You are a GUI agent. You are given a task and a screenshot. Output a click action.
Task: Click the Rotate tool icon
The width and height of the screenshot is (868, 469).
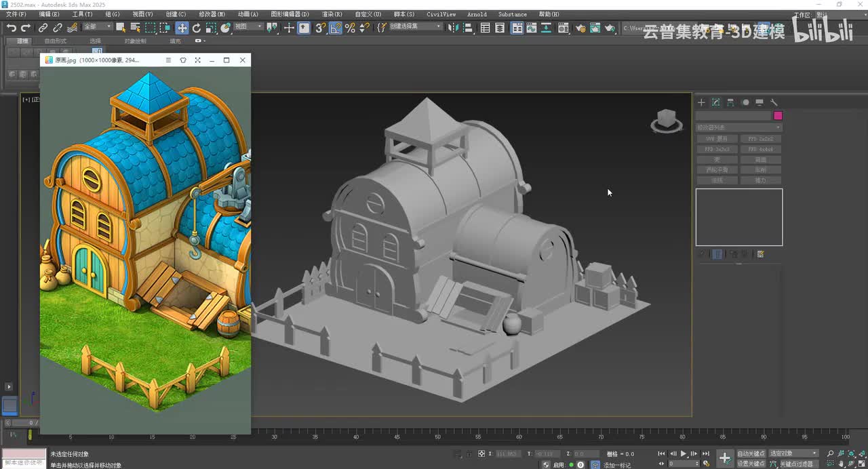pyautogui.click(x=197, y=28)
